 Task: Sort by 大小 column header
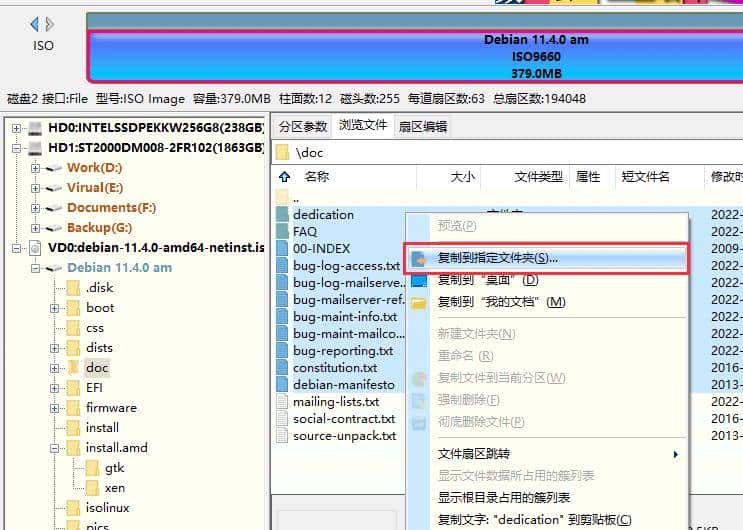[462, 177]
